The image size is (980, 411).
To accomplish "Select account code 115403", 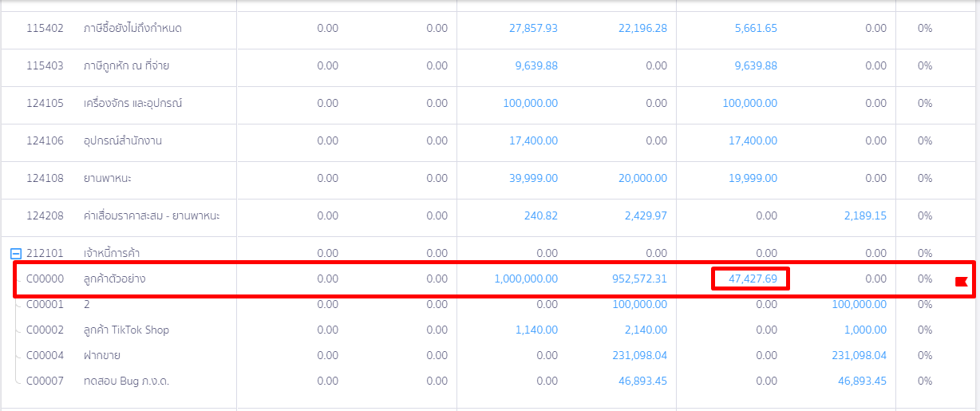I will pyautogui.click(x=45, y=66).
